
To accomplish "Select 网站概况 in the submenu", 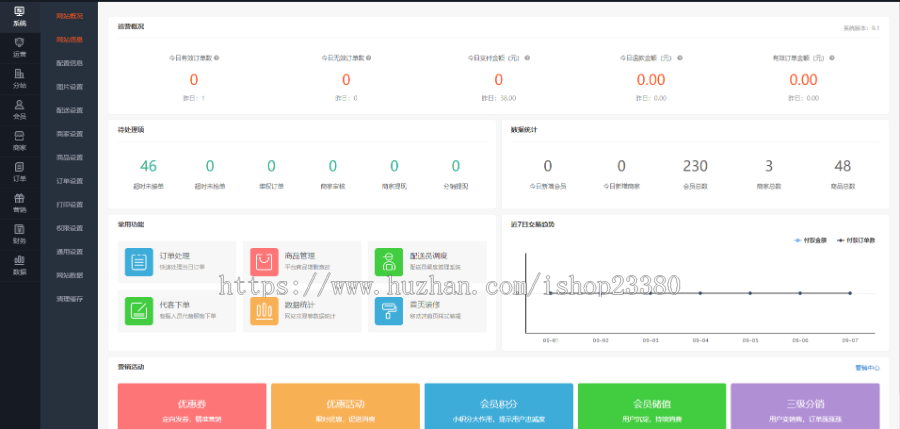I will point(69,16).
